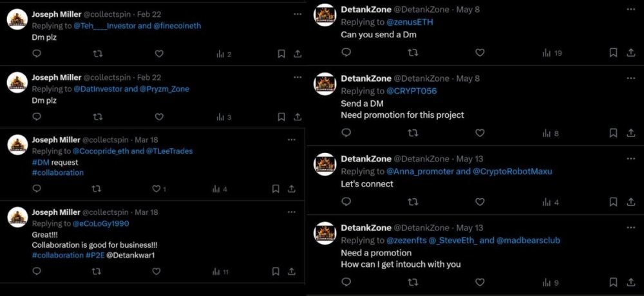644x296 pixels.
Task: View analytics showing 11 views
Action: pos(220,272)
